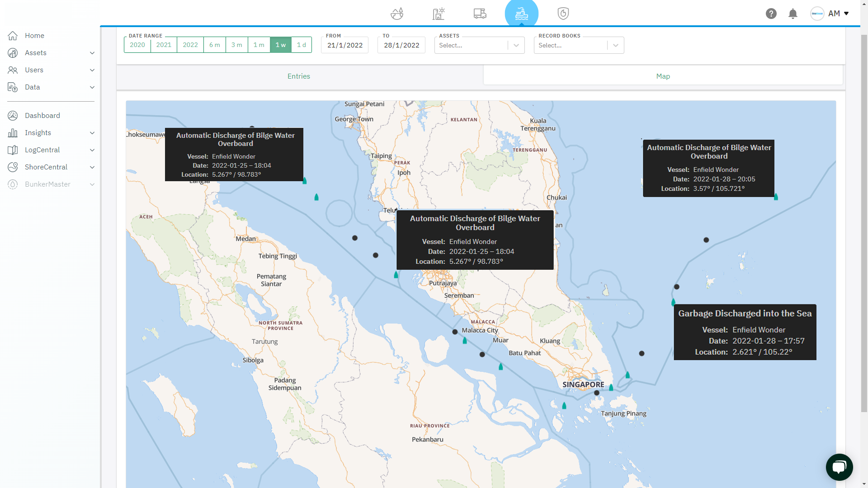Click the page vertical scrollbar

(x=864, y=224)
